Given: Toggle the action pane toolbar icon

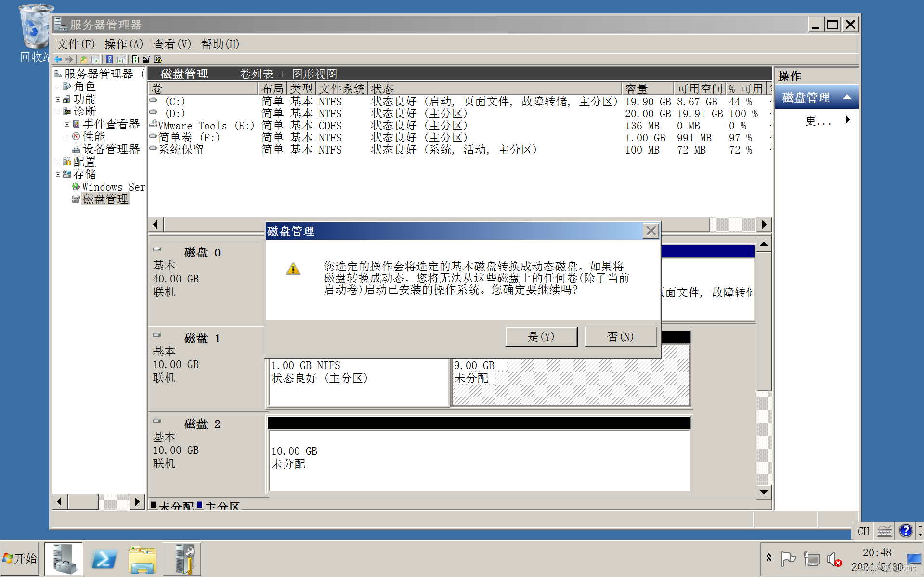Looking at the screenshot, I should pyautogui.click(x=121, y=59).
